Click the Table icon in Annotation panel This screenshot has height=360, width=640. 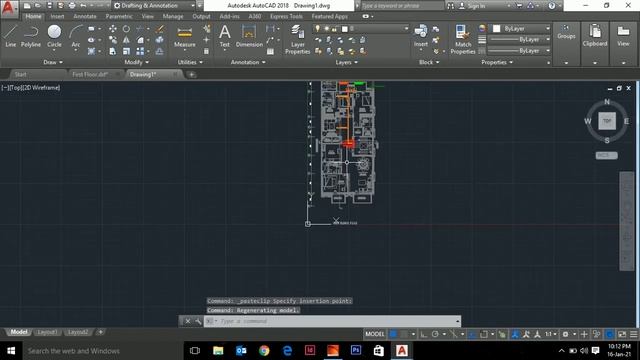(x=270, y=51)
